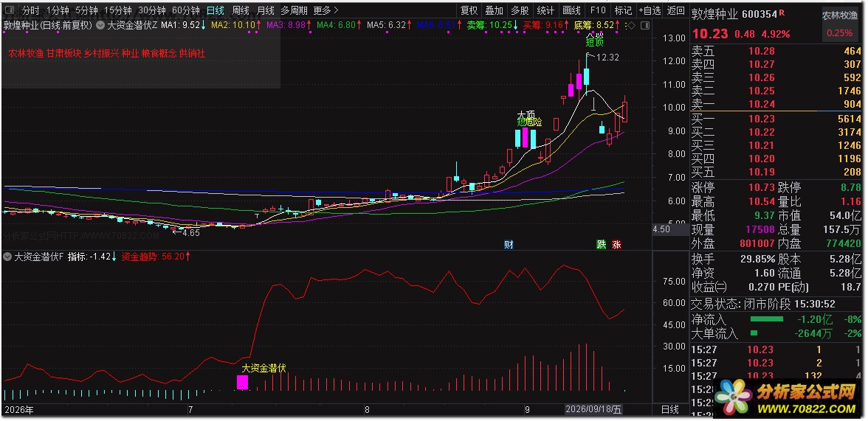This screenshot has width=868, height=421.
Task: Add stock via +自选 button
Action: pos(650,10)
